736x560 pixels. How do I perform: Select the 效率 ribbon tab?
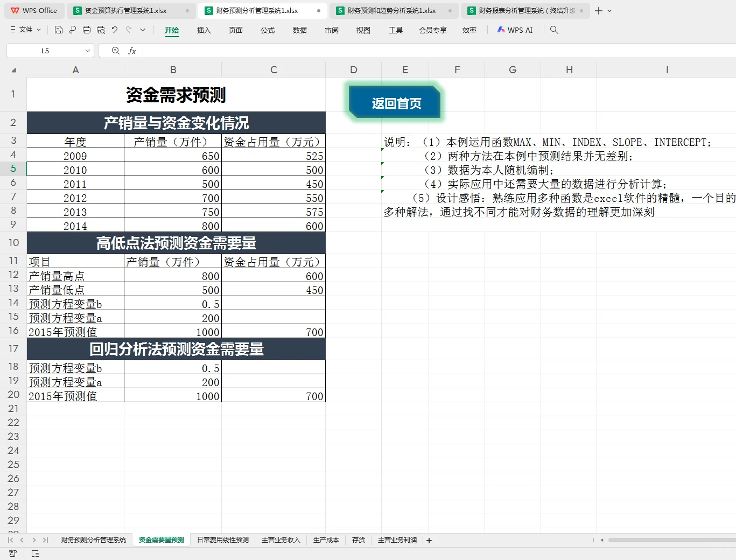coord(469,30)
